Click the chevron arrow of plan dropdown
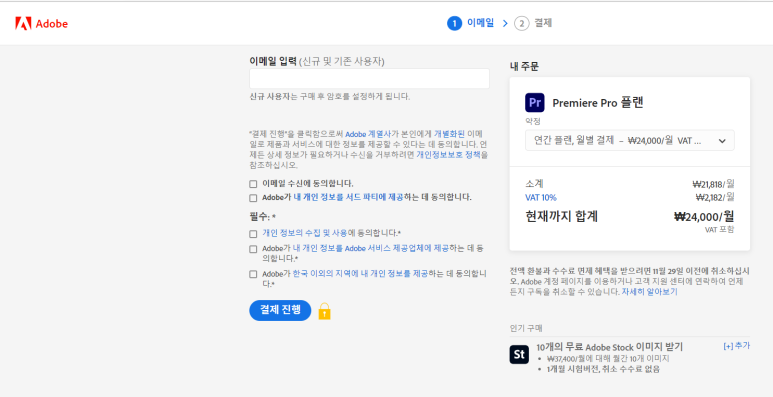 pos(722,141)
